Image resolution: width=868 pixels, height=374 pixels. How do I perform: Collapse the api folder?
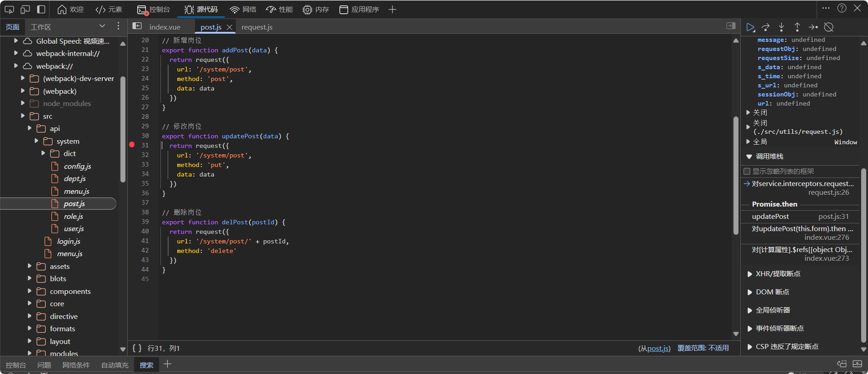(30, 128)
